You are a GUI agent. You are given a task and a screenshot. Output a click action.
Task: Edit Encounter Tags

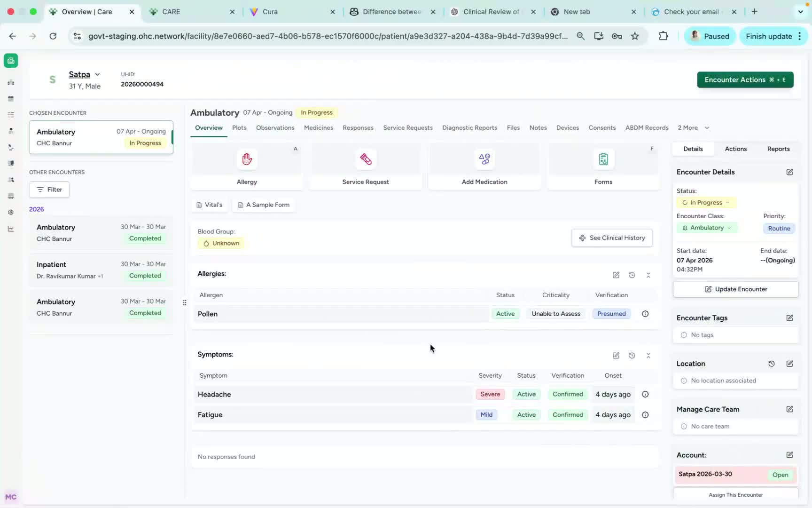[790, 318]
